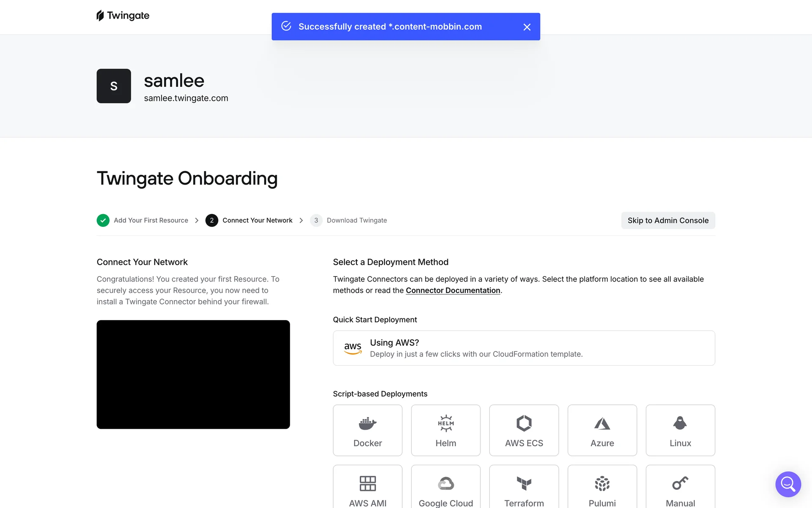Jump to Download Twingate step
Image resolution: width=812 pixels, height=508 pixels.
click(356, 221)
